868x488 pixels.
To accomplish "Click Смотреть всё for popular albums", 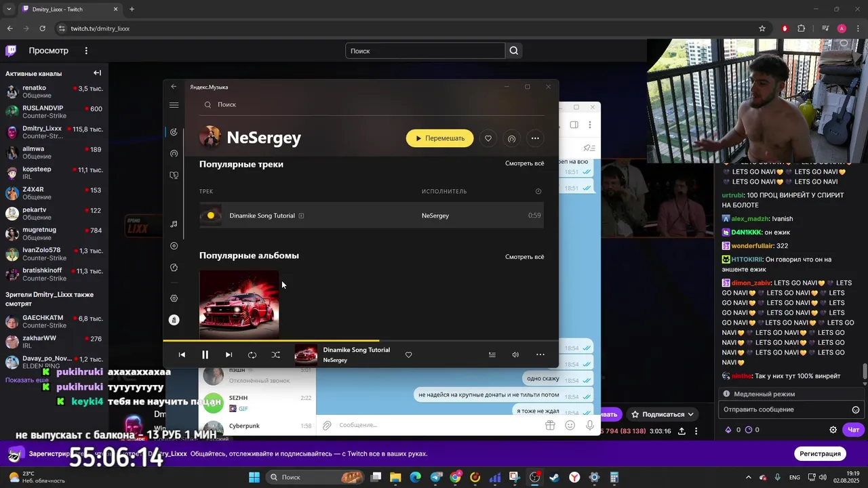I will pyautogui.click(x=524, y=257).
